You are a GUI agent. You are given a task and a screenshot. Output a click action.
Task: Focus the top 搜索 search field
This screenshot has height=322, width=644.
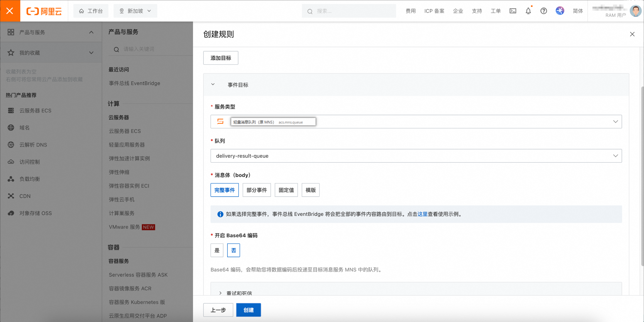349,11
